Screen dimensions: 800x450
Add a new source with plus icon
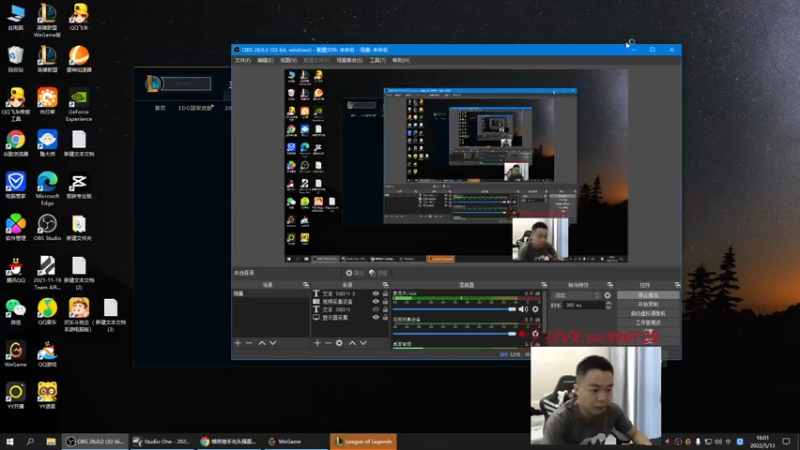point(317,343)
